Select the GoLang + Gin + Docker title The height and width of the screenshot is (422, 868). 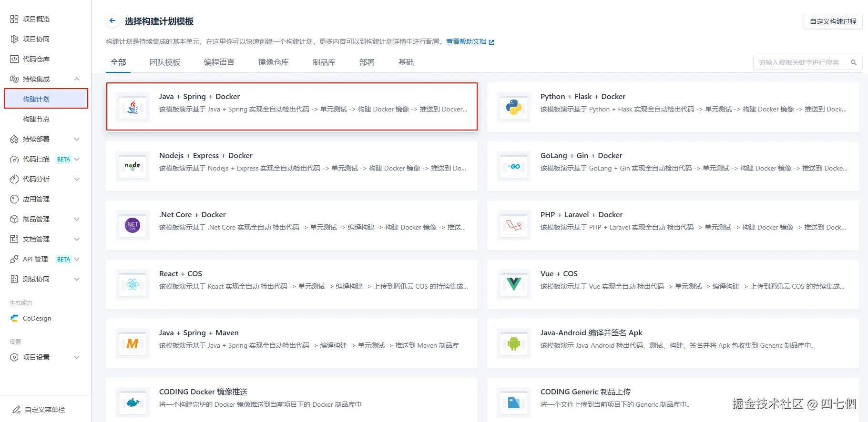point(581,155)
